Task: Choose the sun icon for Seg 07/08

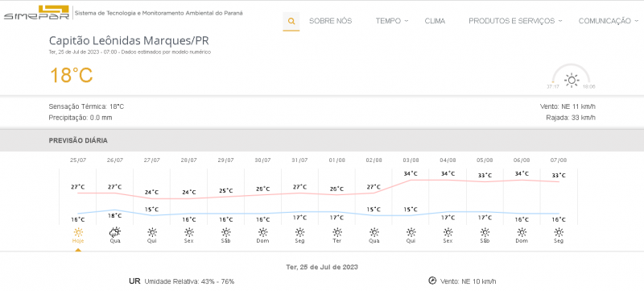Action: pos(559,232)
